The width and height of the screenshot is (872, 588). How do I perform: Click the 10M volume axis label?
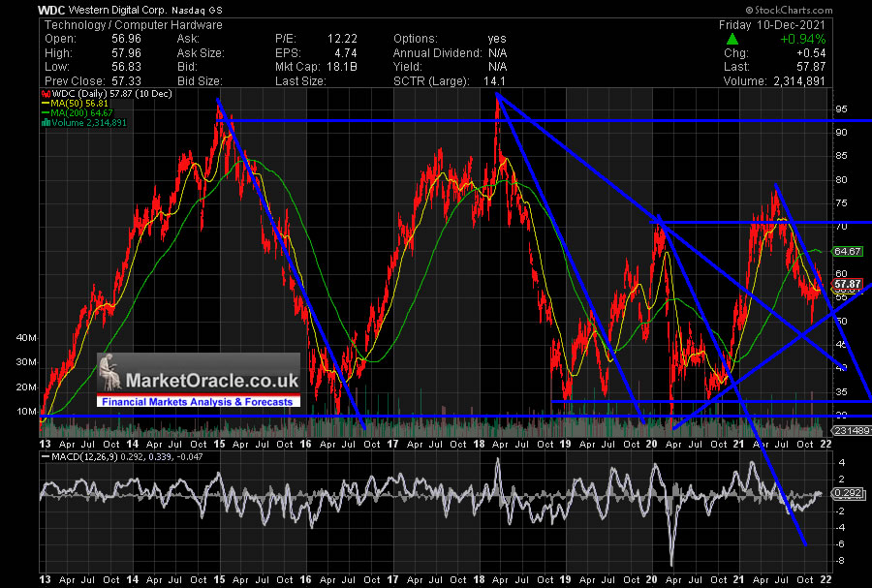point(26,412)
